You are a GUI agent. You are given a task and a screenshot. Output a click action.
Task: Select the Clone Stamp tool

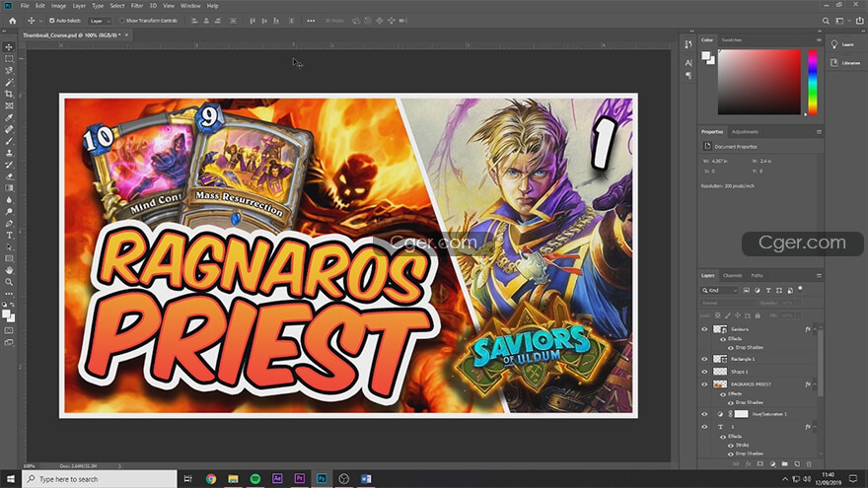point(9,153)
